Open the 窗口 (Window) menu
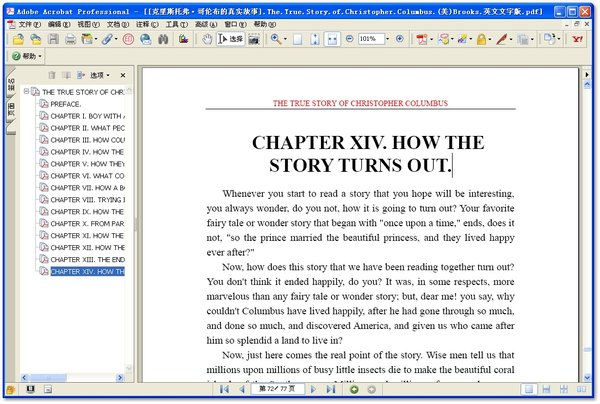Screen dimensions: 600x404 coord(235,24)
